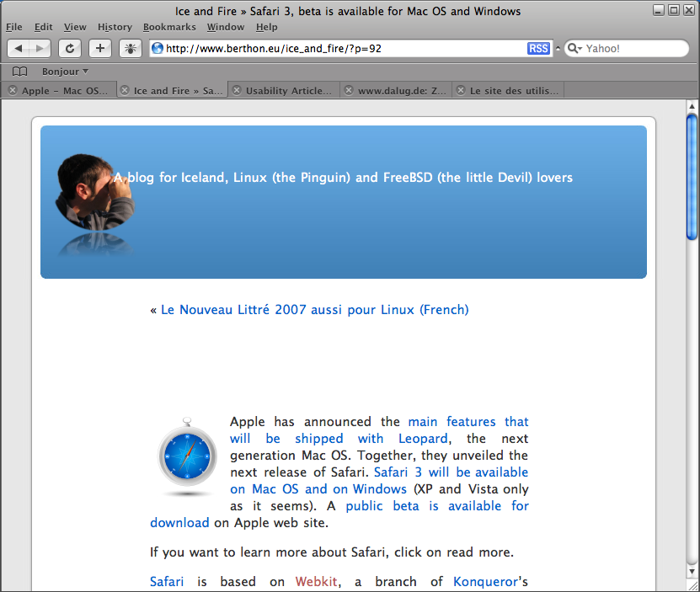This screenshot has height=592, width=700.
Task: Click the small arrow beside the RSS button
Action: [558, 48]
